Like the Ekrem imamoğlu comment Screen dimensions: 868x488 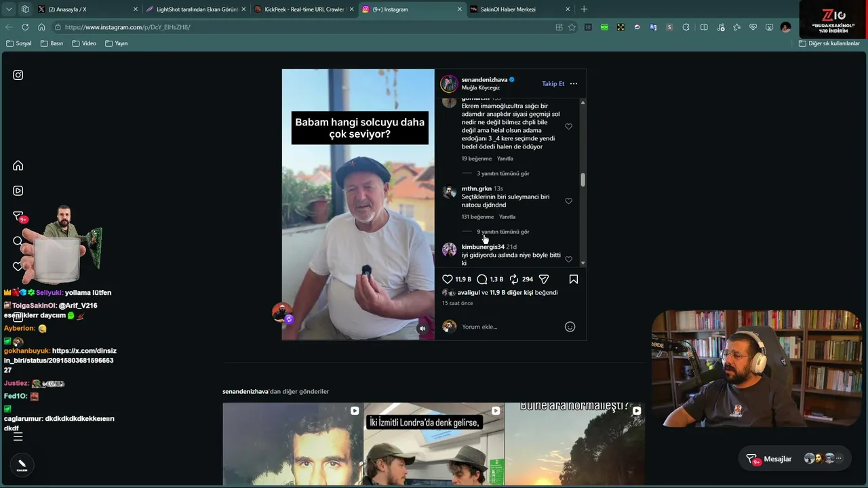[x=569, y=127]
